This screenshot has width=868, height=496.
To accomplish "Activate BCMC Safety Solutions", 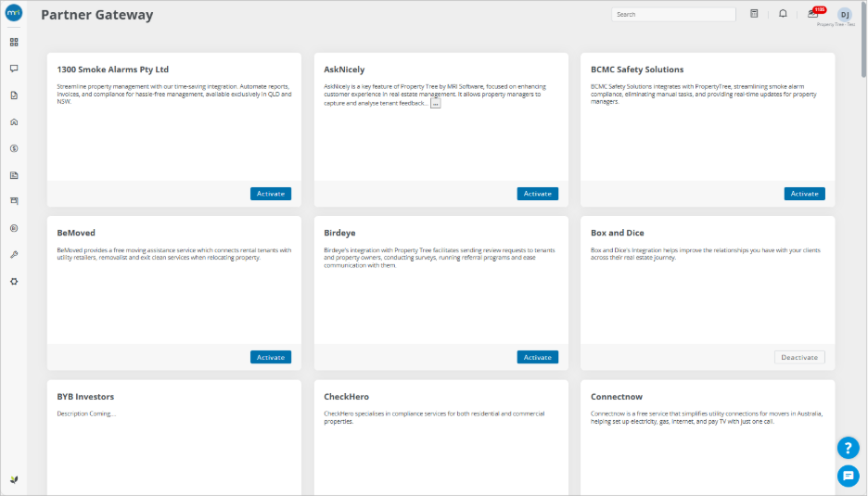I will click(x=804, y=194).
